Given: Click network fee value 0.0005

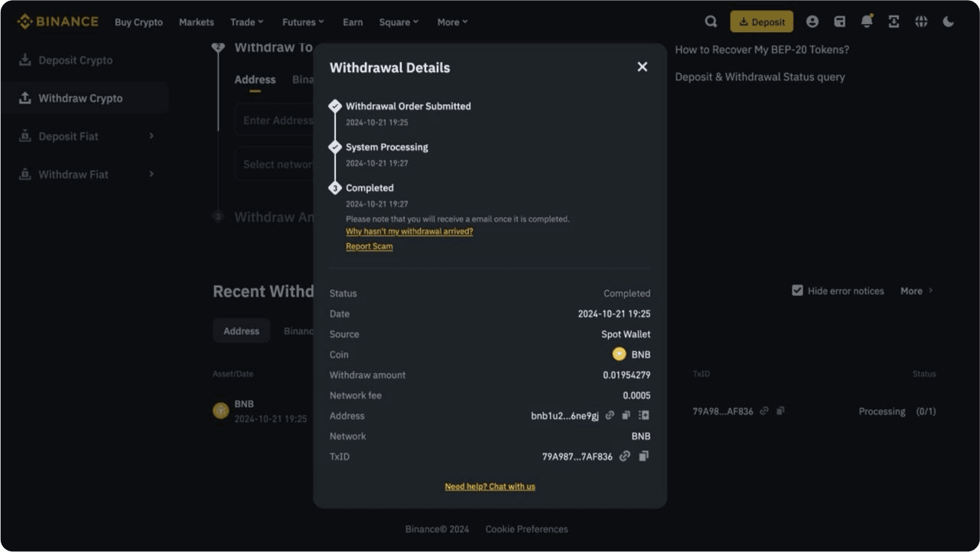Looking at the screenshot, I should [x=637, y=395].
